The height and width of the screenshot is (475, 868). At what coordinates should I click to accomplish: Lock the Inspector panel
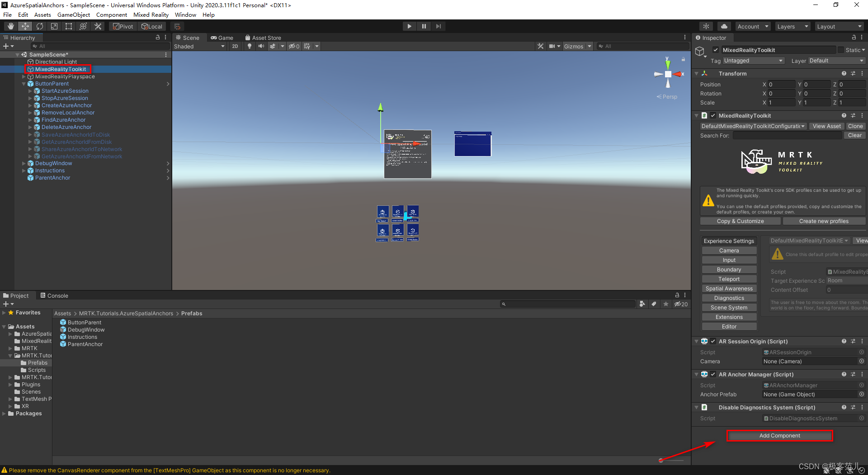pos(854,38)
